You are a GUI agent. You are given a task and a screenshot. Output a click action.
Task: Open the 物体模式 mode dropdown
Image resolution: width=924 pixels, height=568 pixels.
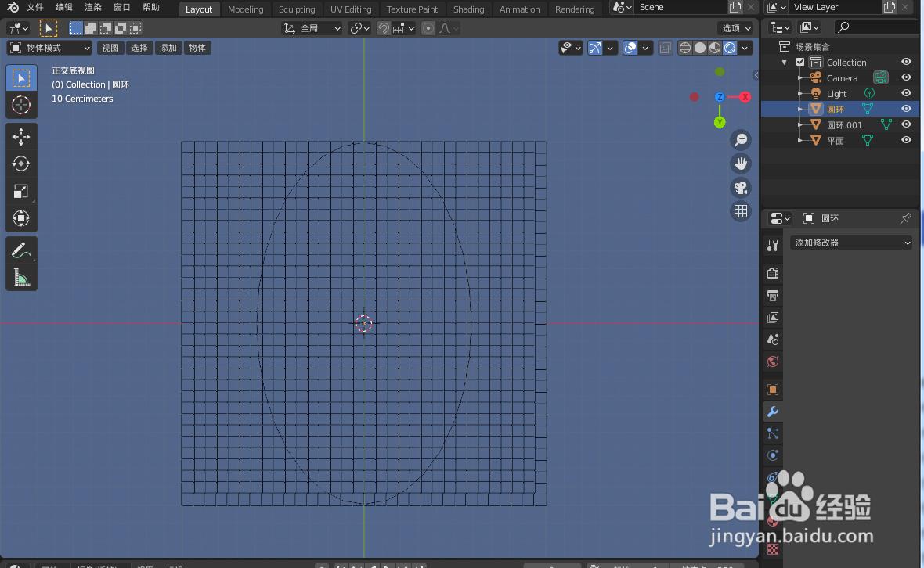click(x=49, y=48)
